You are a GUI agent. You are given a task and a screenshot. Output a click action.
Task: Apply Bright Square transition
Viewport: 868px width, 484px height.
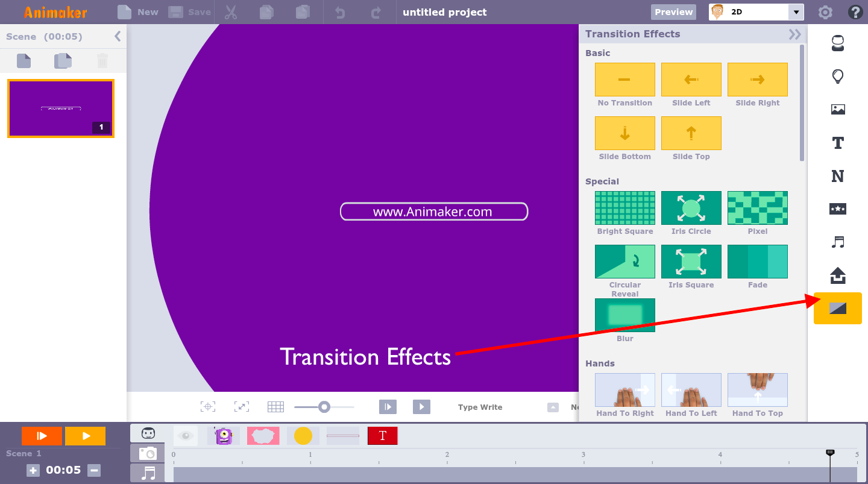click(625, 208)
